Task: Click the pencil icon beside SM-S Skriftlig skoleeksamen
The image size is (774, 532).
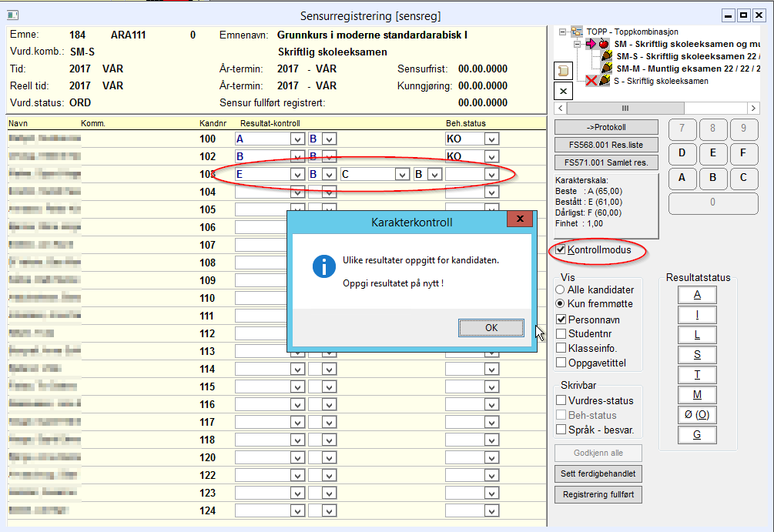Action: click(605, 57)
